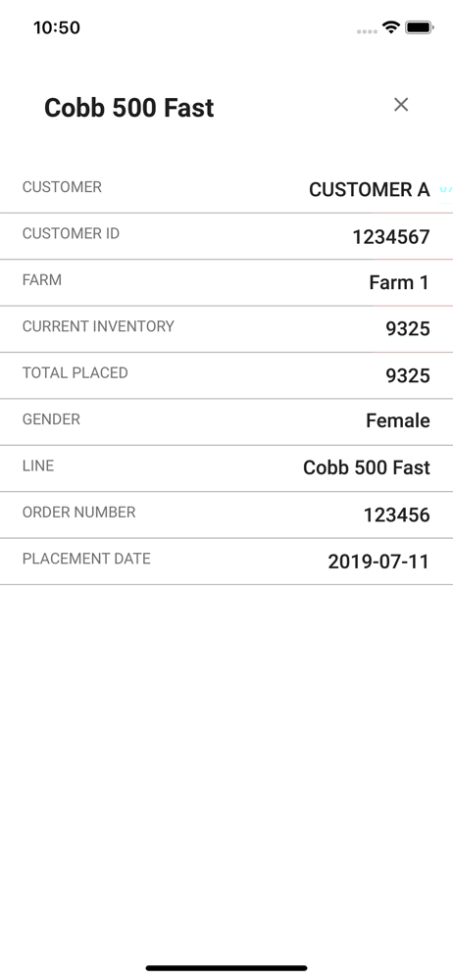453x980 pixels.
Task: Select the current inventory value 9325
Action: pos(407,328)
